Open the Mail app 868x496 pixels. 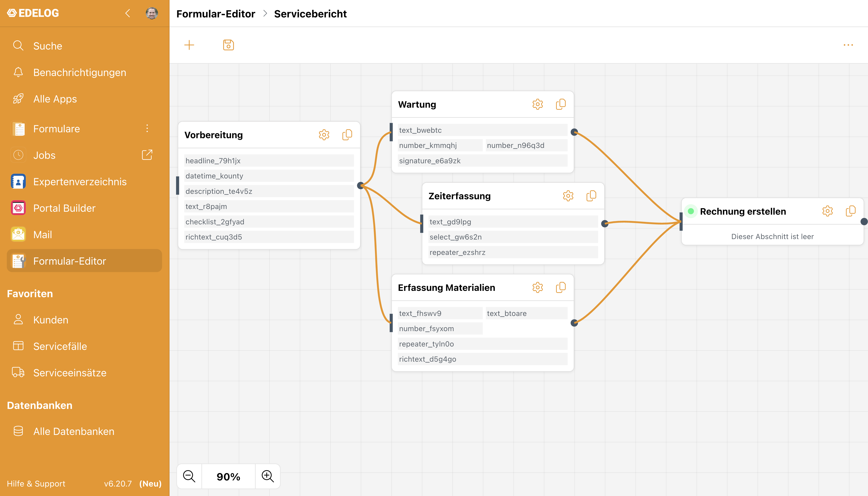(x=84, y=235)
